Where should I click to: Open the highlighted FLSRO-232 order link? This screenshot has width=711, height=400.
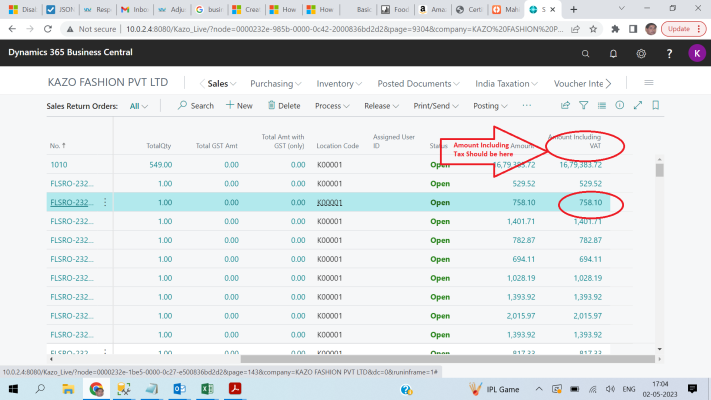72,202
